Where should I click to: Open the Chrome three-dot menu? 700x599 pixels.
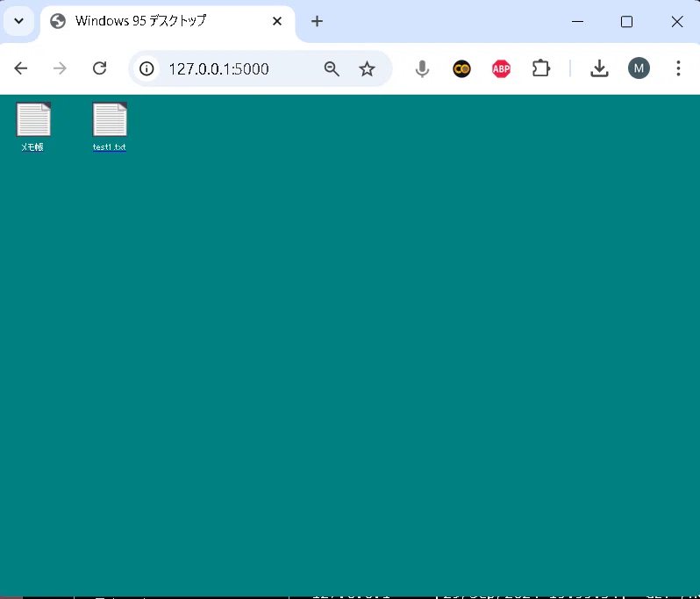678,68
